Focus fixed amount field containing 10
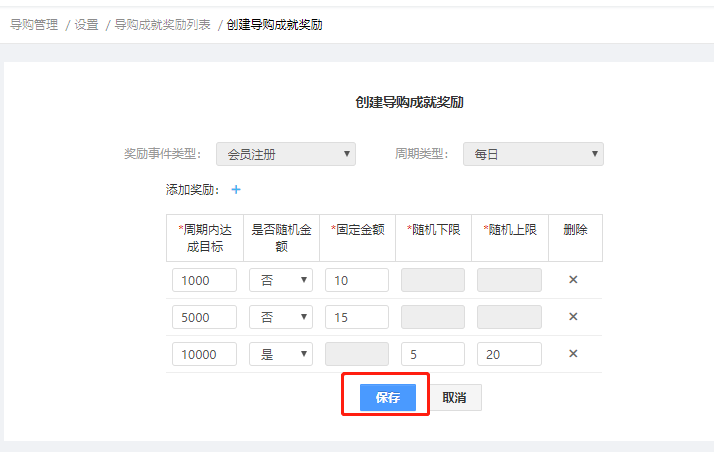Image resolution: width=714 pixels, height=452 pixels. tap(357, 280)
